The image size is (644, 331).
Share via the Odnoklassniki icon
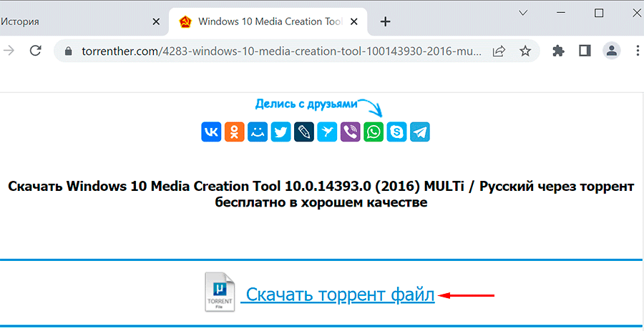(235, 132)
